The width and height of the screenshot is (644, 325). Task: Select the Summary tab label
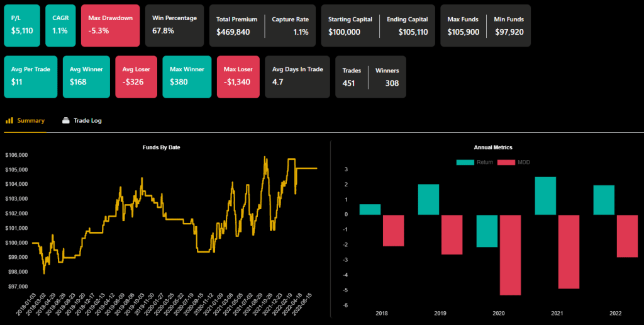click(31, 120)
